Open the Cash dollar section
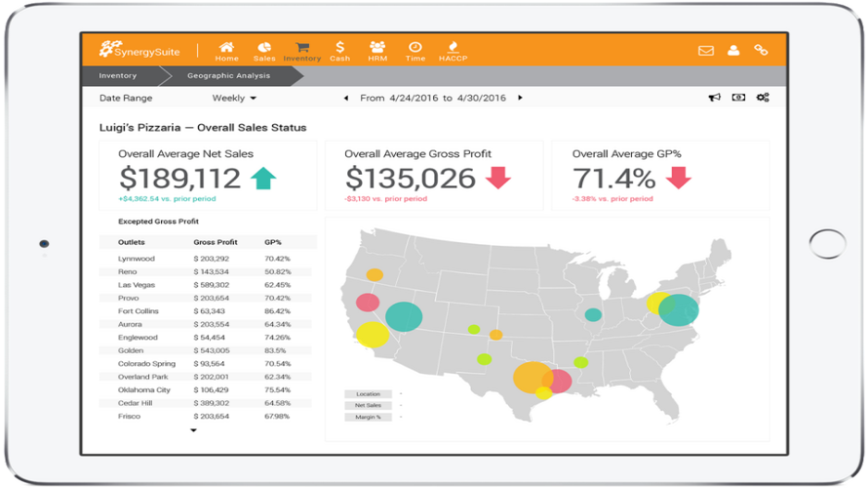Image resolution: width=868 pixels, height=488 pixels. click(339, 51)
